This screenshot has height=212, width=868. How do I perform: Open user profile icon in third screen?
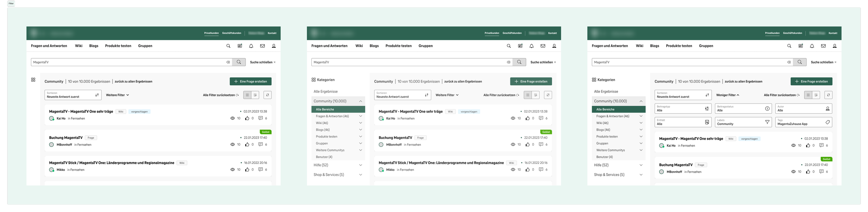coord(835,46)
